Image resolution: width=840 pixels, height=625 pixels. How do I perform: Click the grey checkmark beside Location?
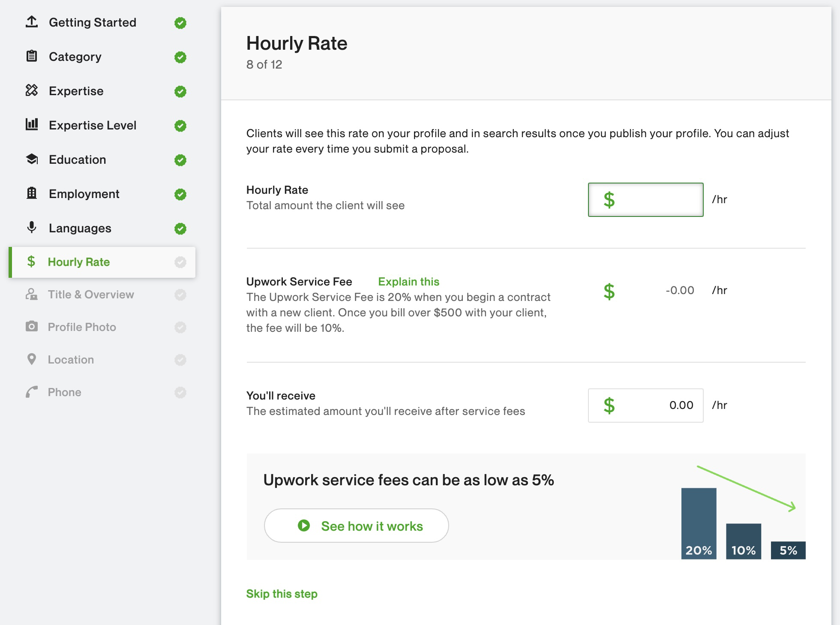click(x=180, y=360)
